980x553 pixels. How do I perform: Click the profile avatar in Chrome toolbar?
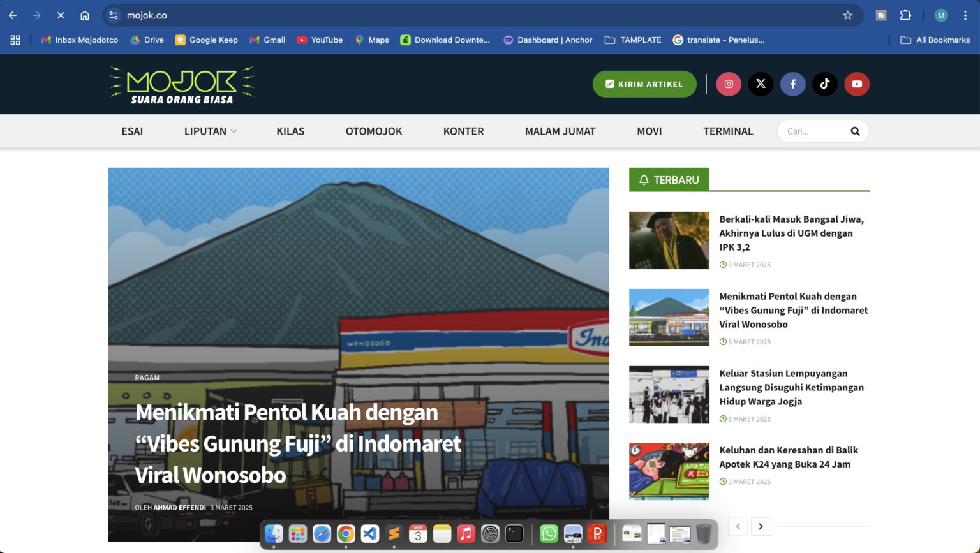click(940, 15)
